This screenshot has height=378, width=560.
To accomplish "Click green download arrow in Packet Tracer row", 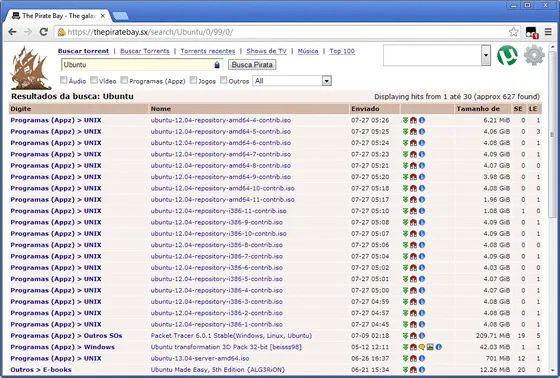I will [405, 335].
